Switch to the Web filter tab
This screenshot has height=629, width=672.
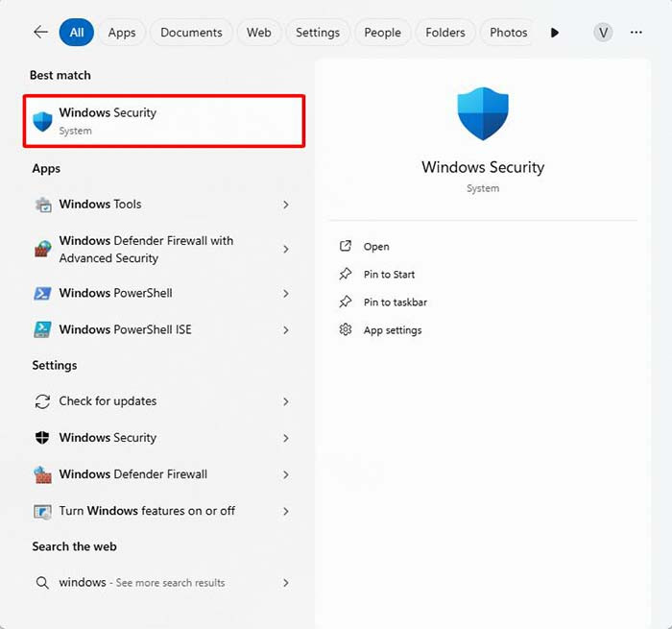point(259,33)
